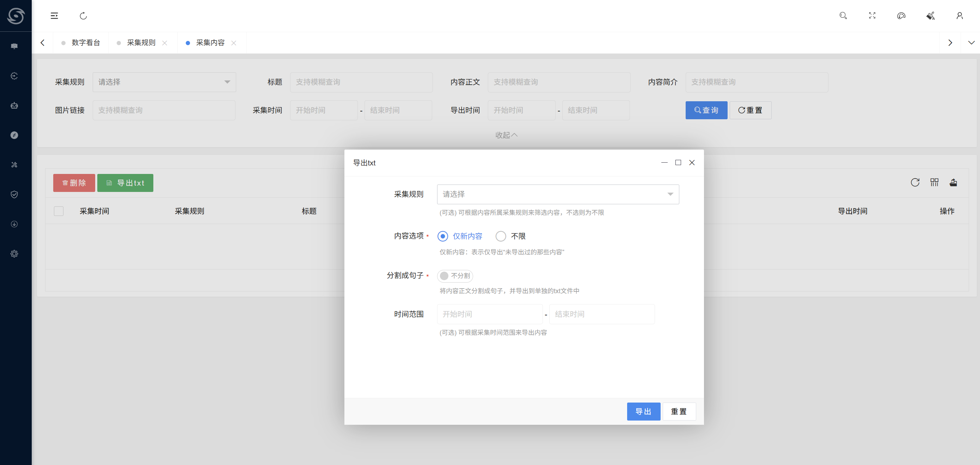
Task: Click the clear cache broom icon
Action: pyautogui.click(x=931, y=16)
